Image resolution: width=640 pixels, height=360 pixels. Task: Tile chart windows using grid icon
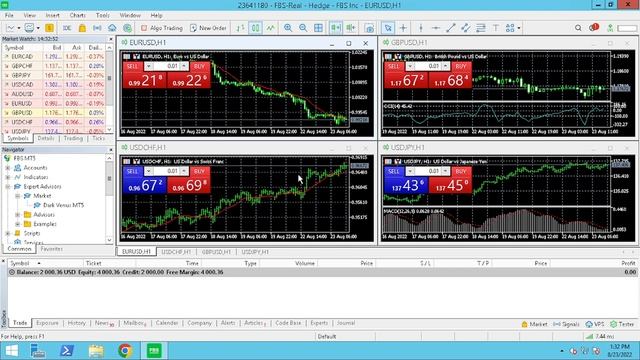318,28
